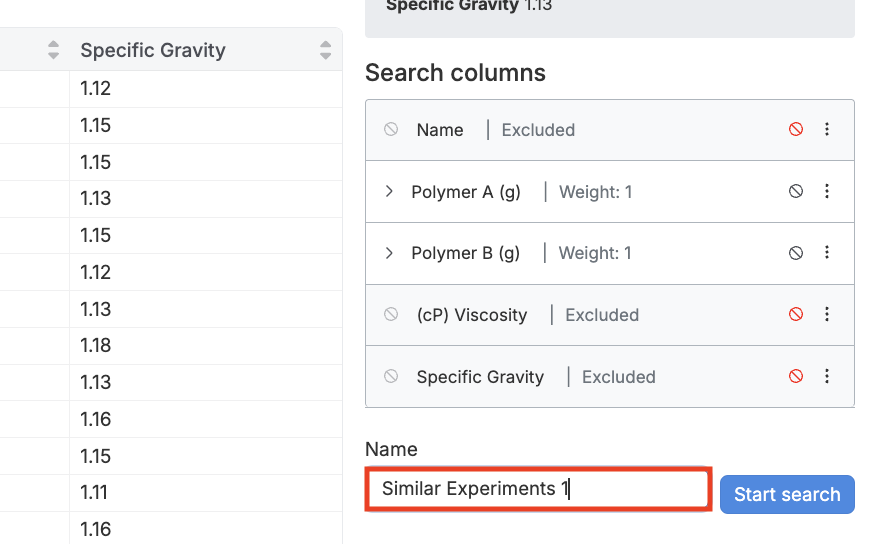The image size is (894, 544).
Task: Click the 1.18 Specific Gravity cell
Action: (96, 346)
